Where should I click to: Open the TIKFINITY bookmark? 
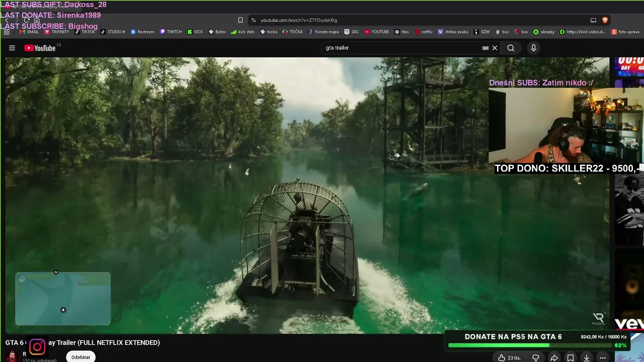(57, 32)
